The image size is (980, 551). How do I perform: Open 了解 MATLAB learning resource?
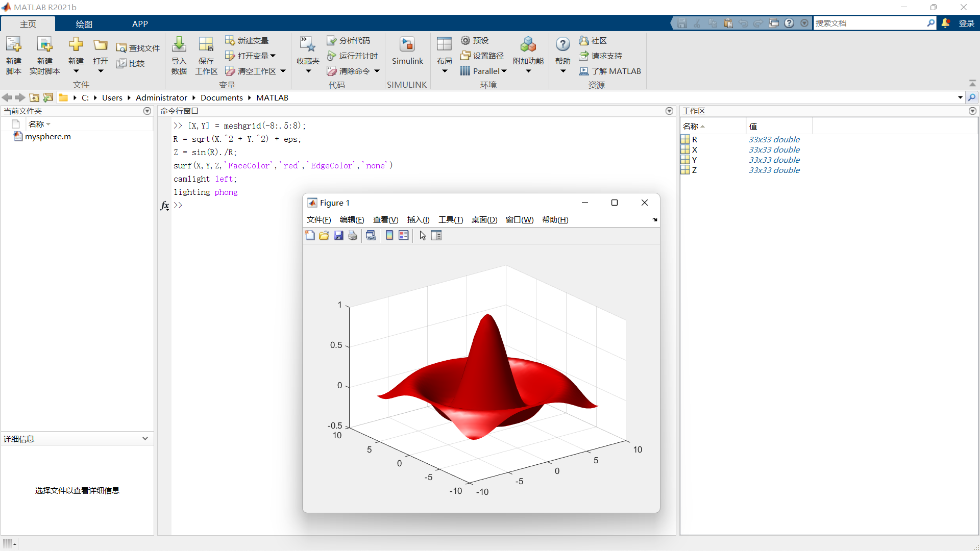pos(610,71)
